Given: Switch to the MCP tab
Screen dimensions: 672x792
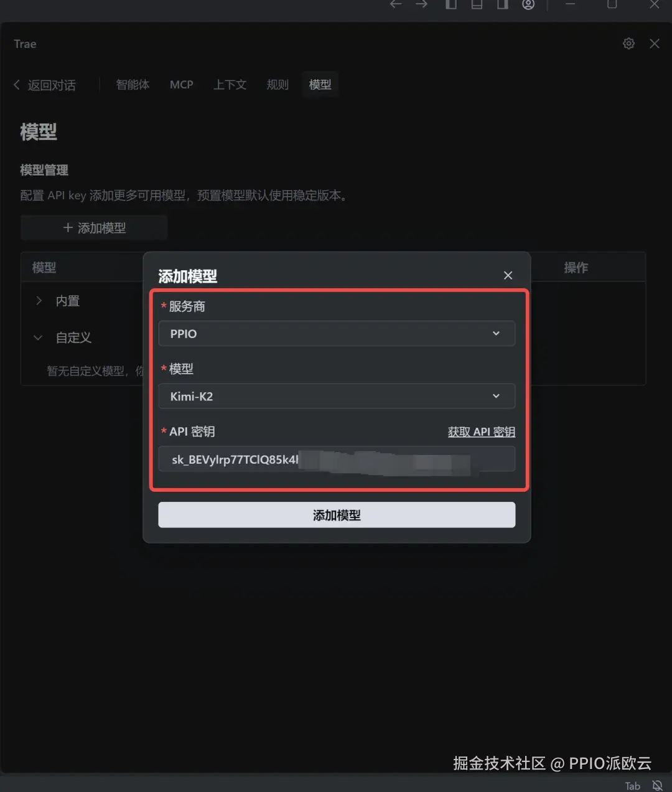Looking at the screenshot, I should click(x=182, y=85).
